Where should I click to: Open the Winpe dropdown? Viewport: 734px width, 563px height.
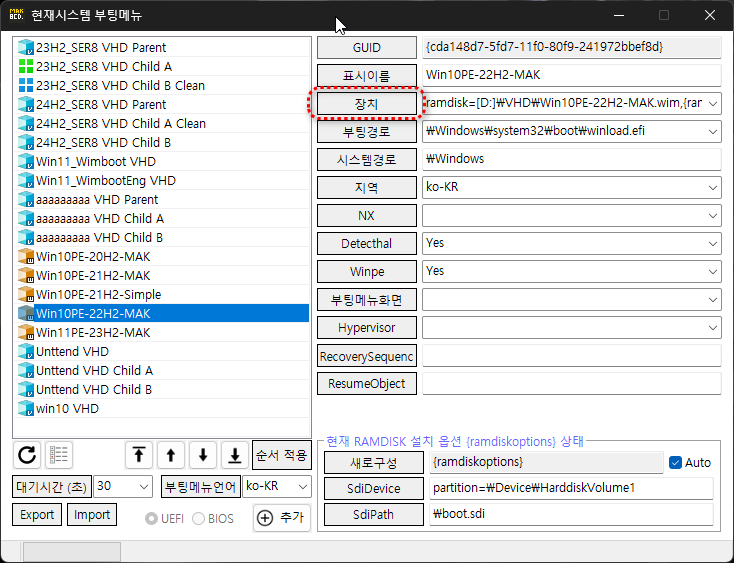click(x=712, y=272)
